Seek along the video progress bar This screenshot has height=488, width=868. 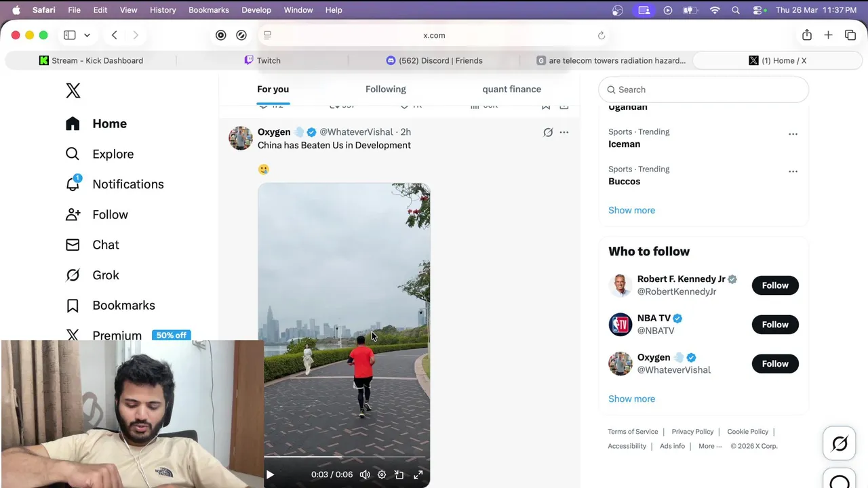pyautogui.click(x=344, y=457)
